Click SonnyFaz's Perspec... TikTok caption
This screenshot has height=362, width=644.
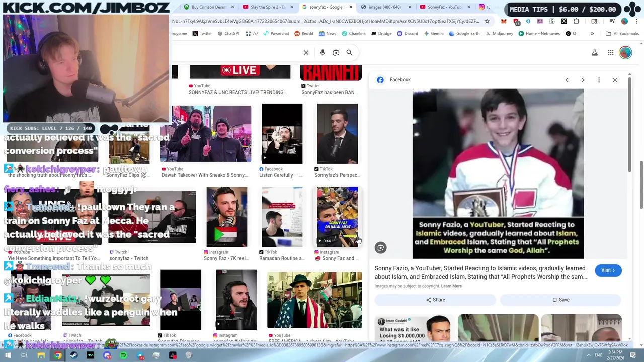pyautogui.click(x=337, y=175)
